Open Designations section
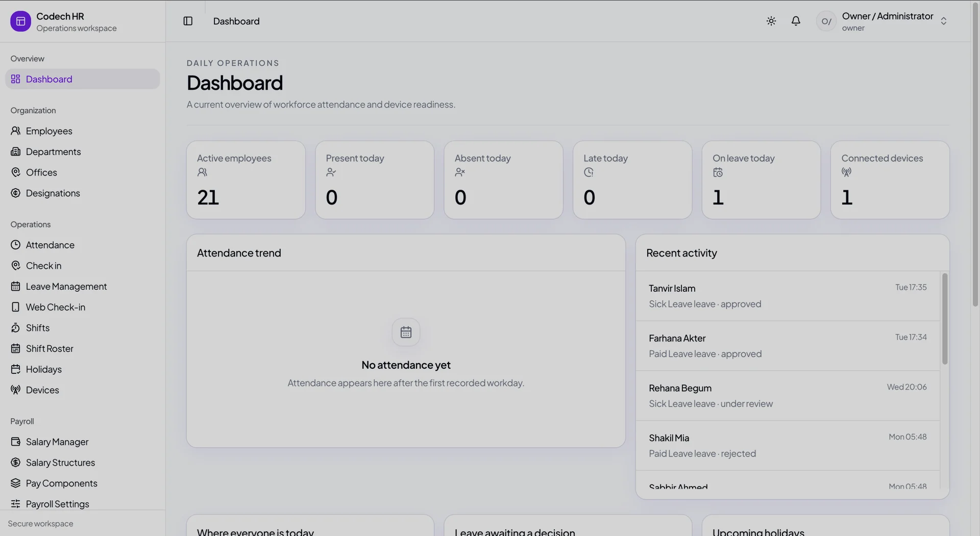 [83, 193]
